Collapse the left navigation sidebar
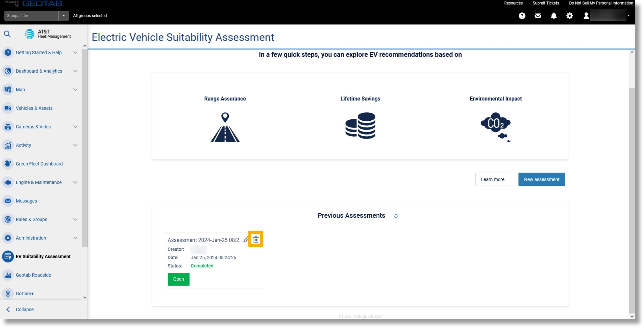The image size is (644, 328). pyautogui.click(x=25, y=310)
